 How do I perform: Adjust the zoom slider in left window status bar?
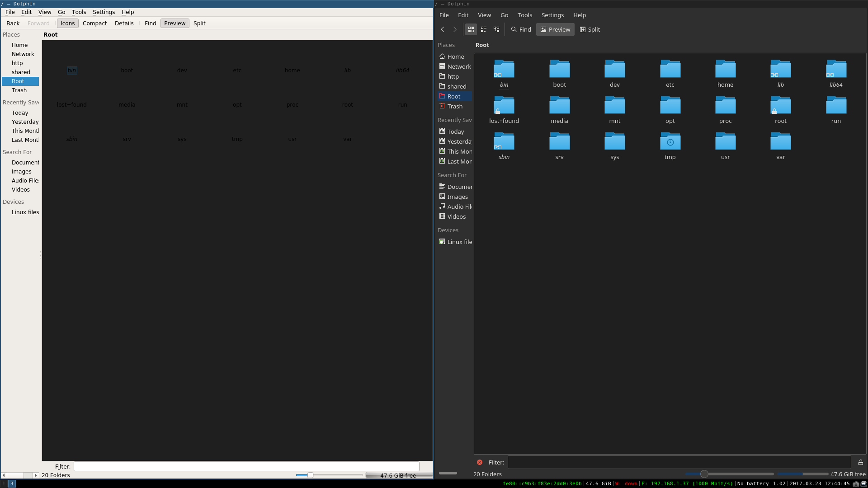[x=329, y=475]
